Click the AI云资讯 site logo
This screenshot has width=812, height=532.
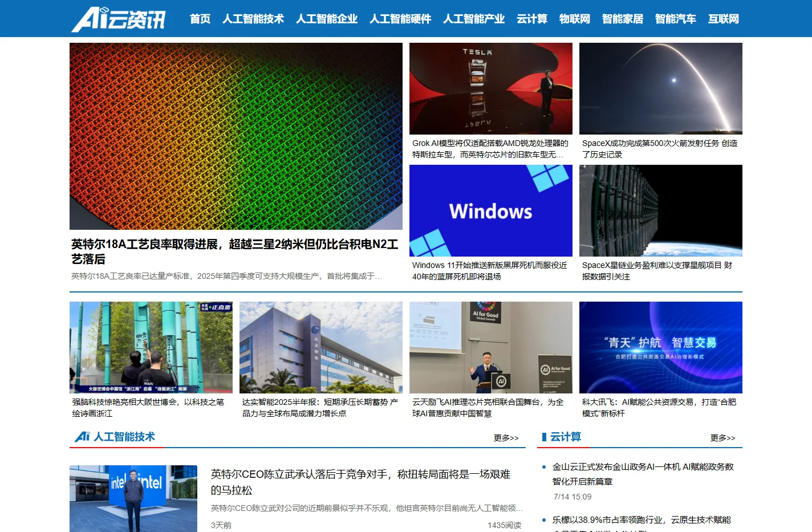[x=119, y=19]
